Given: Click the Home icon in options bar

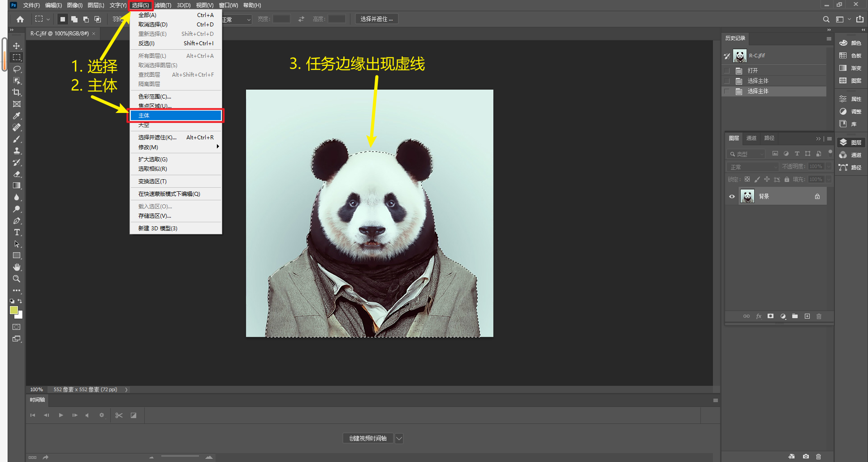Looking at the screenshot, I should pyautogui.click(x=20, y=19).
